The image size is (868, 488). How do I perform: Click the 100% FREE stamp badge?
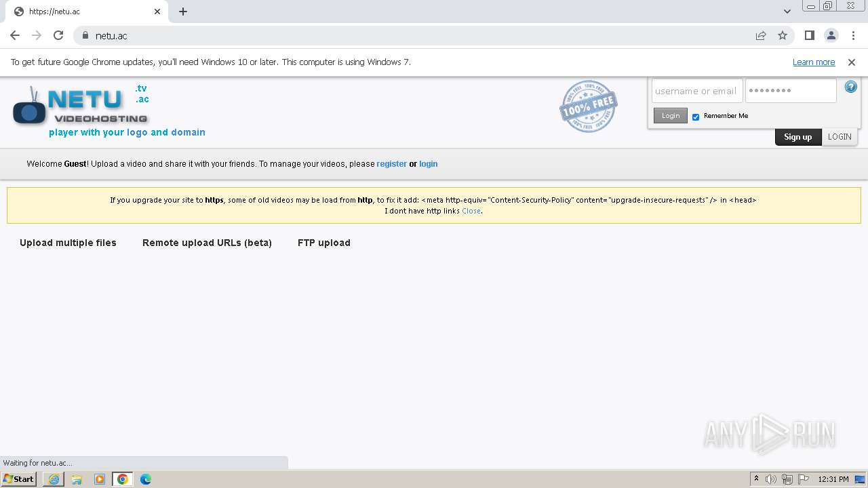(x=588, y=106)
